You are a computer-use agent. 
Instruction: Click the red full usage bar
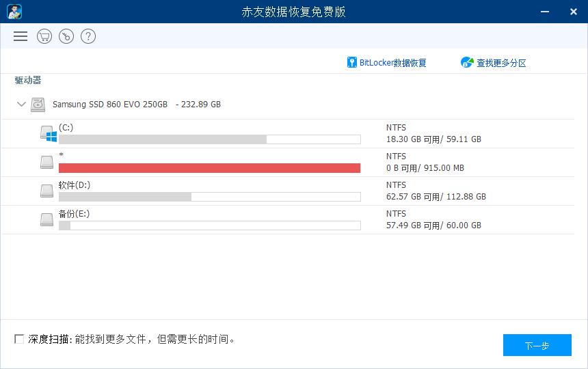click(210, 168)
